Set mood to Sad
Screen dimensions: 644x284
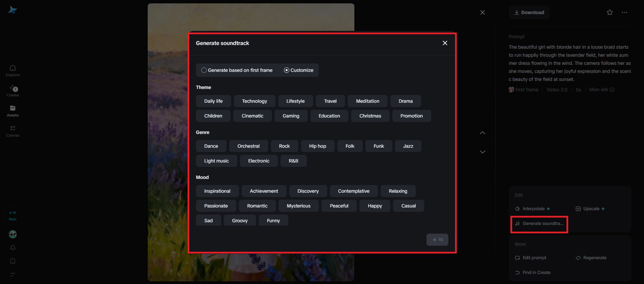click(x=208, y=220)
